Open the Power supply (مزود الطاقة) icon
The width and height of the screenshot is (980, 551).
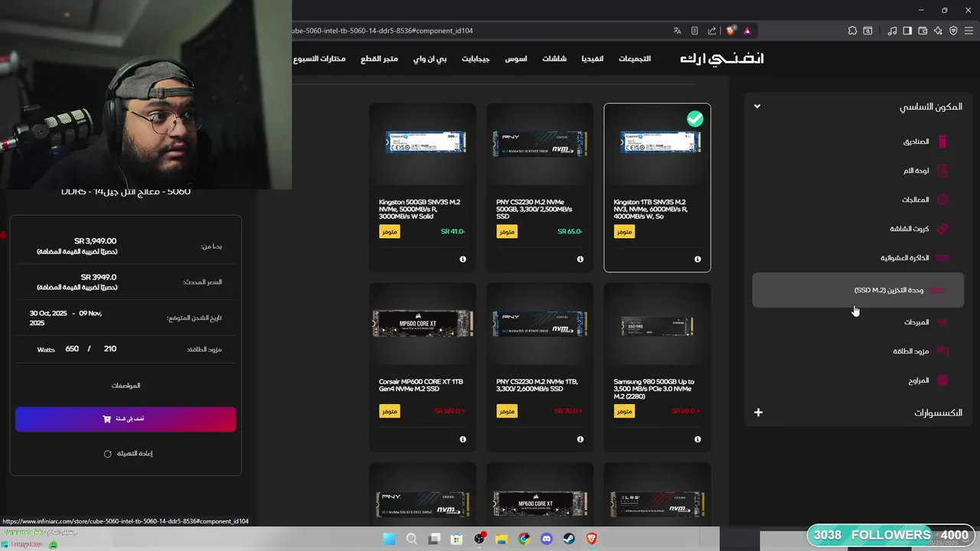[942, 351]
